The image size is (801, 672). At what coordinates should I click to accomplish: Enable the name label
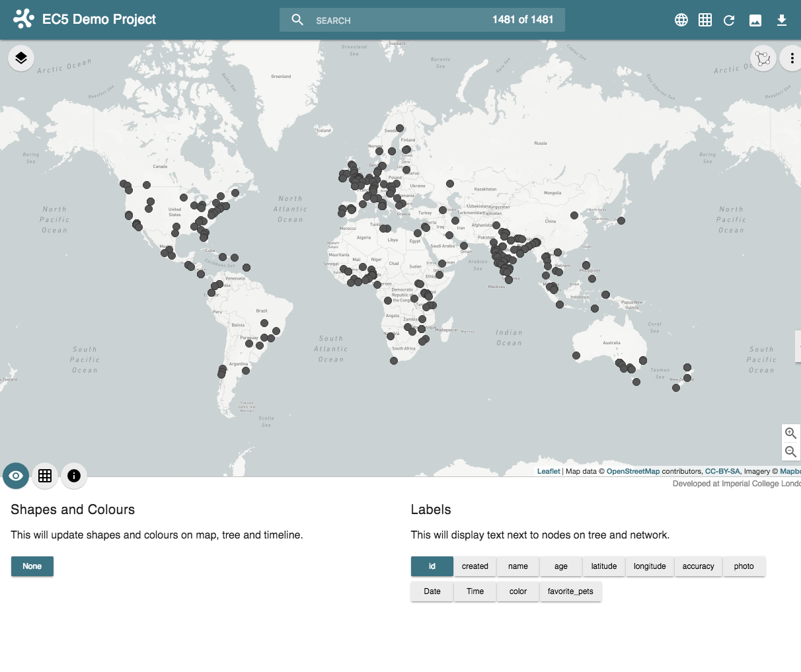tap(518, 566)
